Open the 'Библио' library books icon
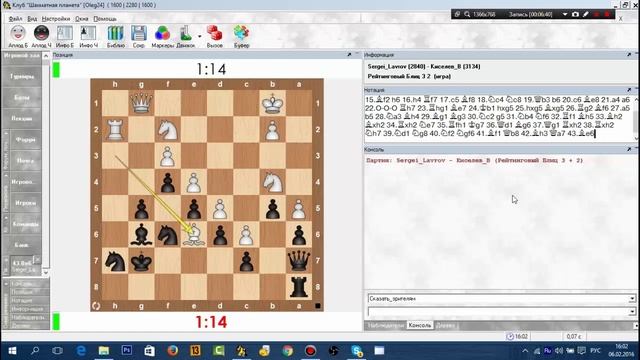This screenshot has height=360, width=640. click(116, 33)
